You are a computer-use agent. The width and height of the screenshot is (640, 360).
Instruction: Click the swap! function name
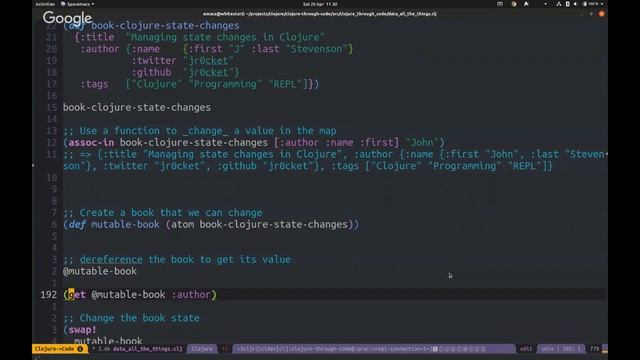tap(82, 330)
